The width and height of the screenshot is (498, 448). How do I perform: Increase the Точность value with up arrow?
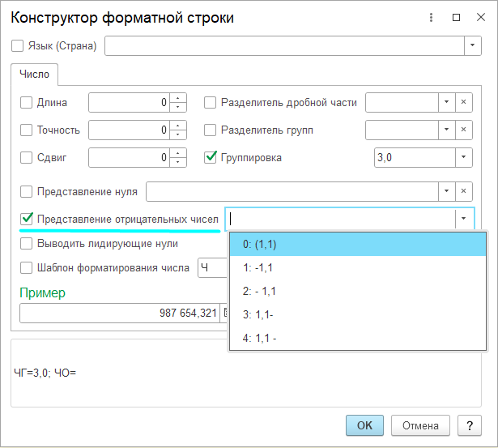point(178,126)
